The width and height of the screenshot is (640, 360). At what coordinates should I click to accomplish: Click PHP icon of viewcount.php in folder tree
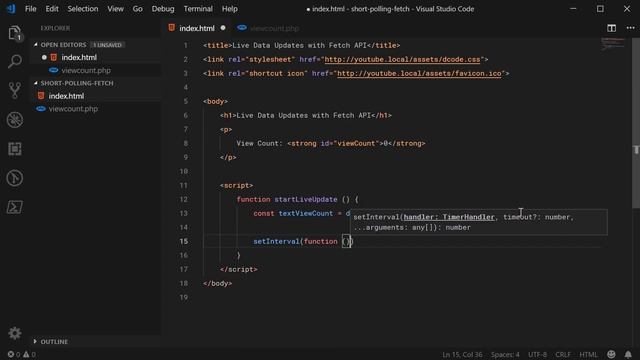41,109
